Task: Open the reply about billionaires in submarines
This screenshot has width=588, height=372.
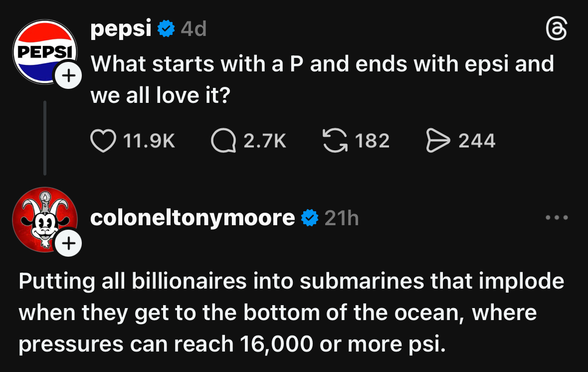Action: click(291, 313)
